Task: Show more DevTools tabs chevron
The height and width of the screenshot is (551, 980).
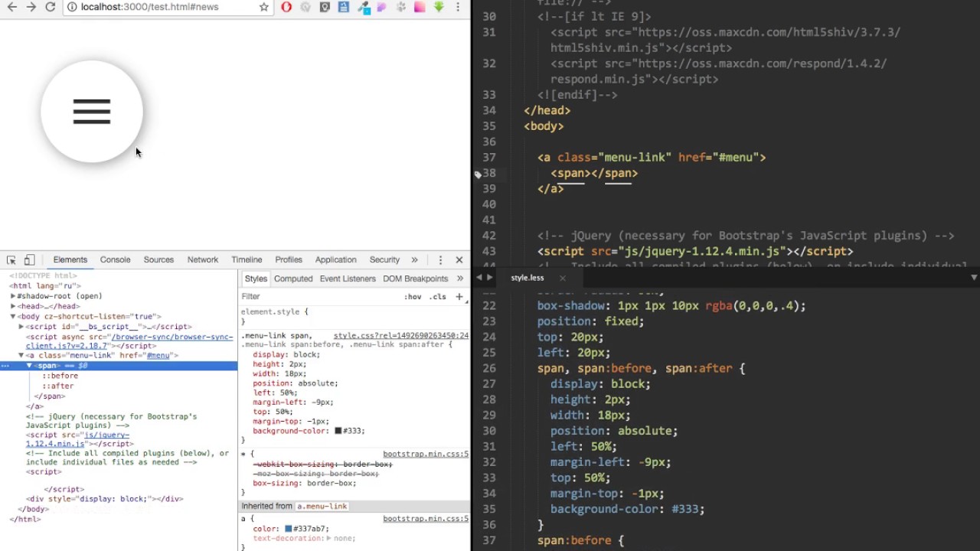Action: click(414, 260)
